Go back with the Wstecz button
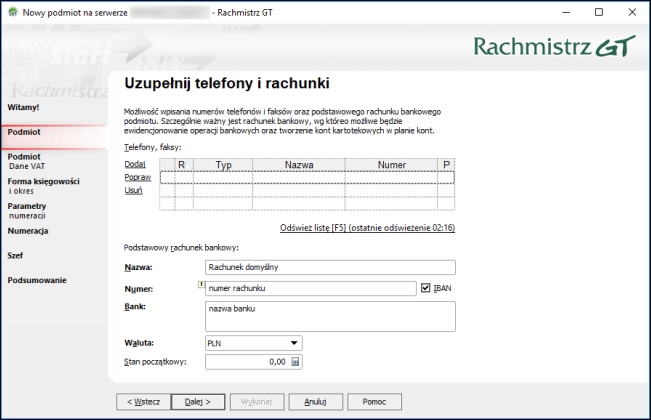Screen dimensions: 651x420 143,402
